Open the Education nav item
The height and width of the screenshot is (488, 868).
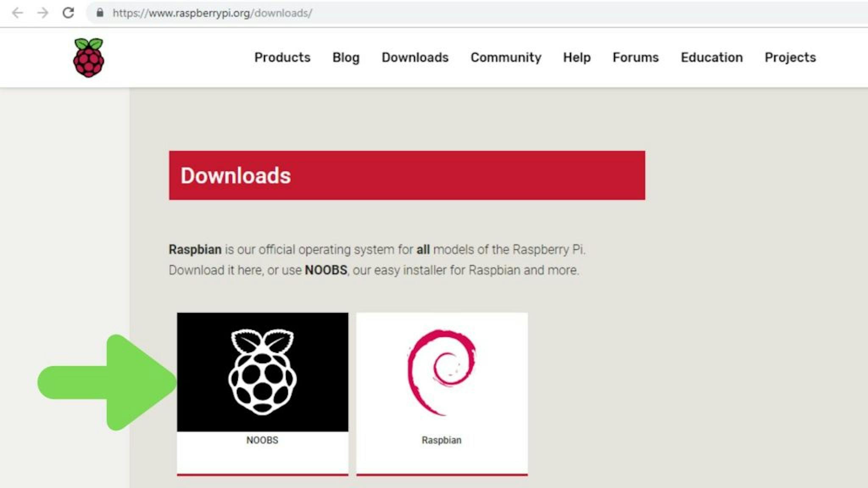pos(712,57)
